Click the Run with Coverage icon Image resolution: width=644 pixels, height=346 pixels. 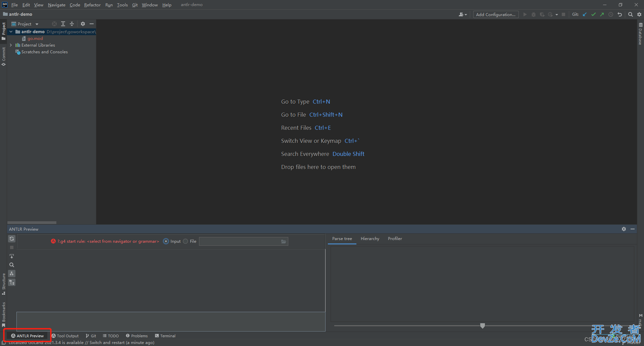click(x=542, y=14)
